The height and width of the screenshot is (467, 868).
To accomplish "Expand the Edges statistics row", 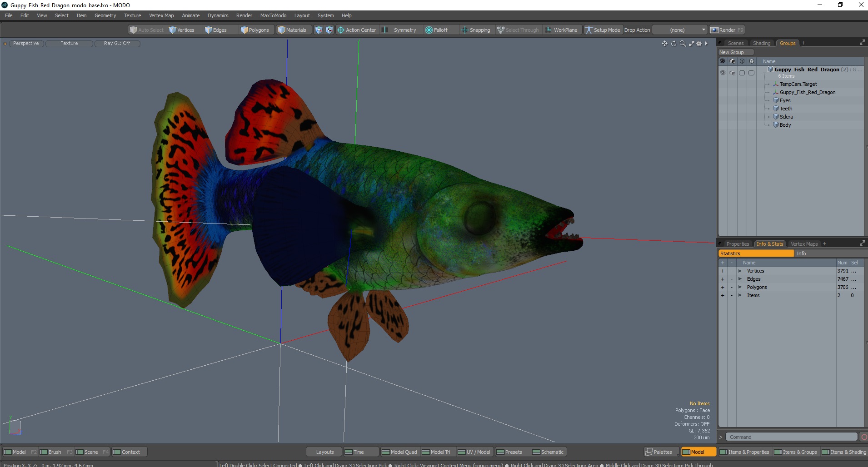I will [740, 279].
